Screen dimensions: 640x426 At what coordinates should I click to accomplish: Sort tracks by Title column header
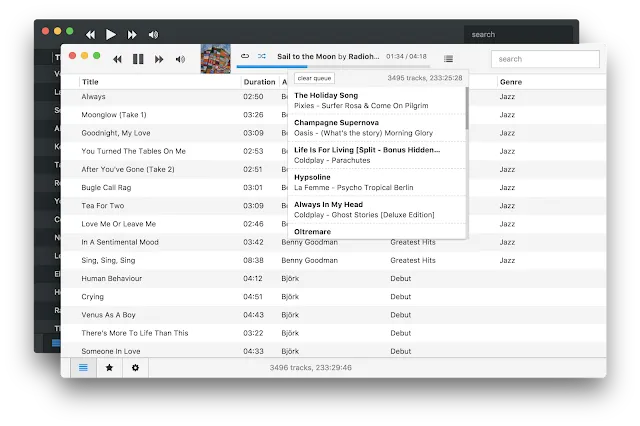pyautogui.click(x=90, y=82)
